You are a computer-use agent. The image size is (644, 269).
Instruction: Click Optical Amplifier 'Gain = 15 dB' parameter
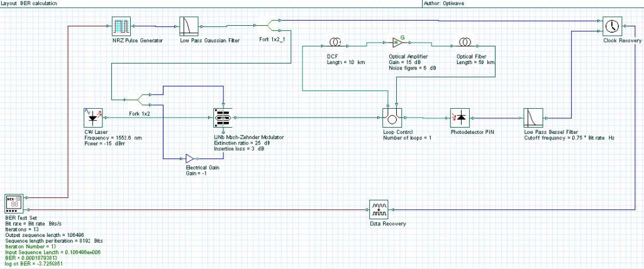click(x=405, y=62)
